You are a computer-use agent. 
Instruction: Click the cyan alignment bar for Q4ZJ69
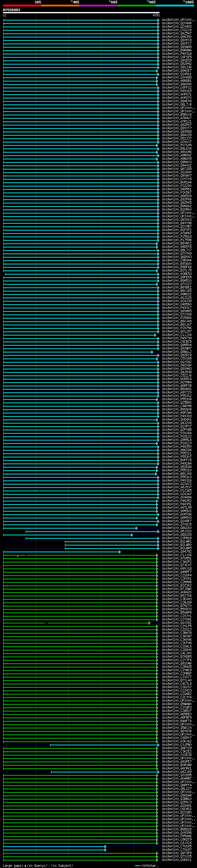click(105, 772)
